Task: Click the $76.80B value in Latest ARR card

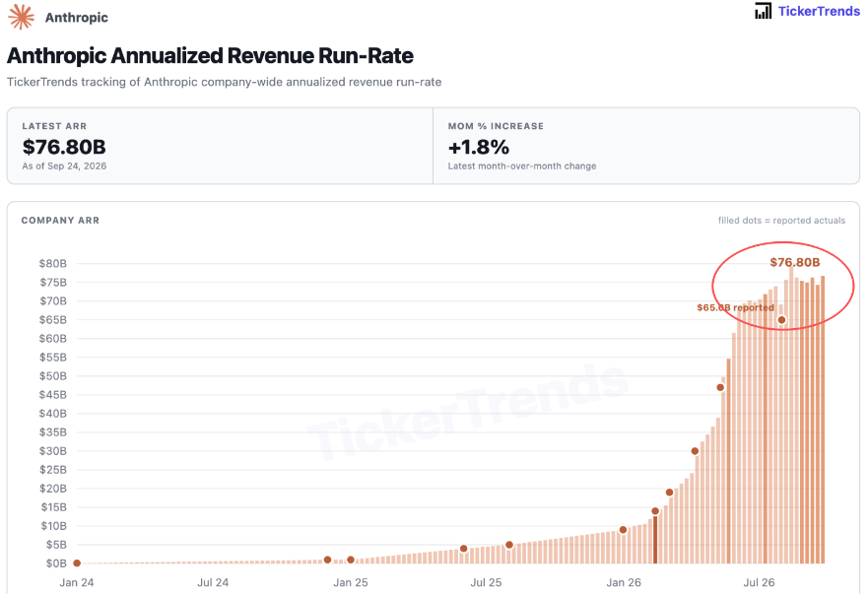Action: (x=64, y=147)
